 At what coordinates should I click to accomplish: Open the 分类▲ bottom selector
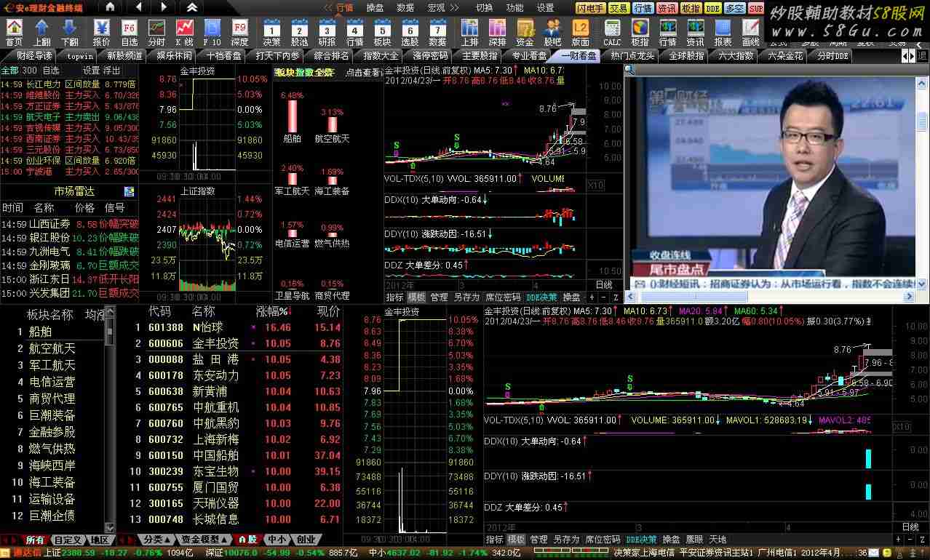click(x=156, y=540)
